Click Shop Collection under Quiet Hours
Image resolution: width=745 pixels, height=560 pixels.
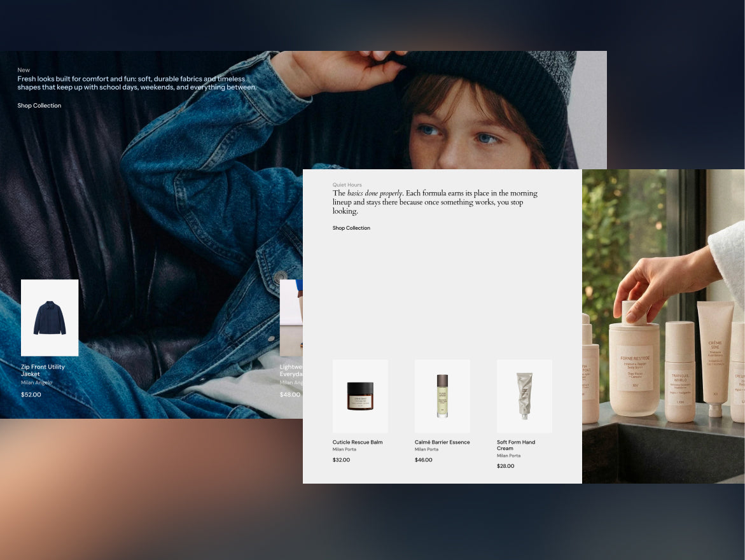click(351, 228)
